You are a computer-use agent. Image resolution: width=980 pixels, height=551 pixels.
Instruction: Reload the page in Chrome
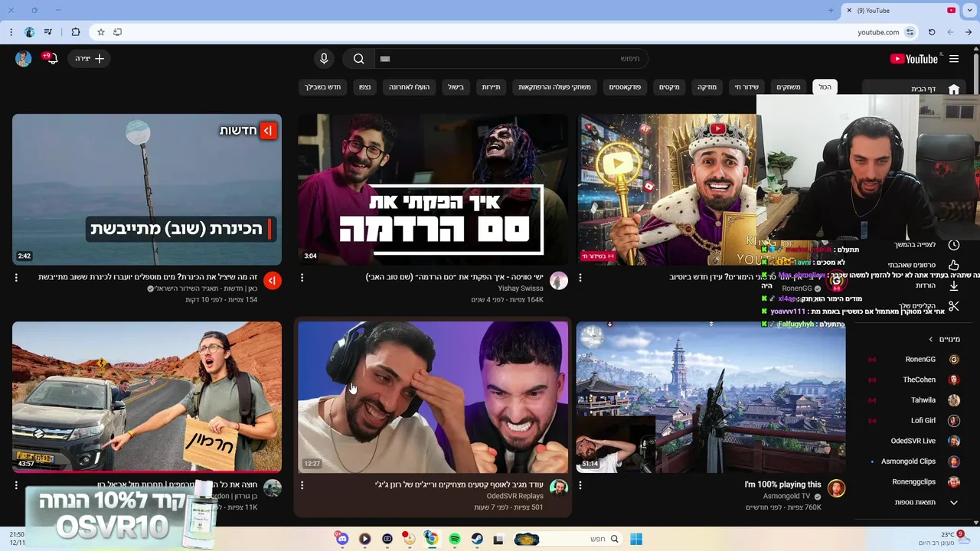[x=932, y=32]
